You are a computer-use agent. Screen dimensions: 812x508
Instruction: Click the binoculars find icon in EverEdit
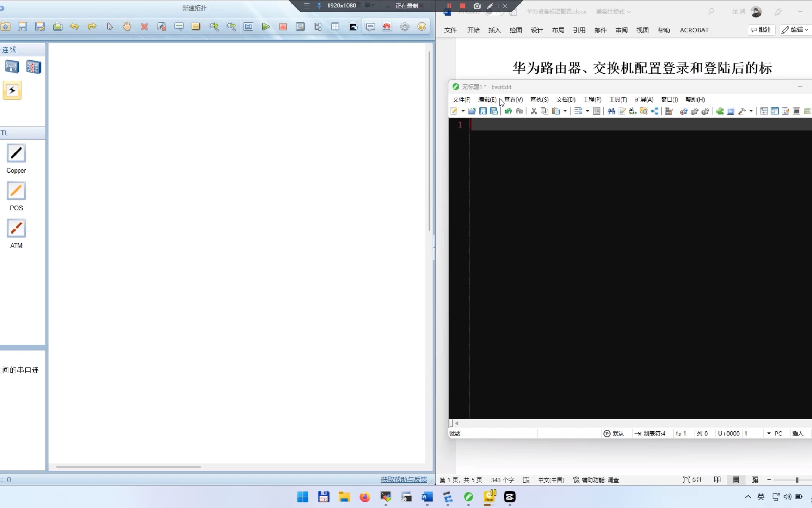611,111
